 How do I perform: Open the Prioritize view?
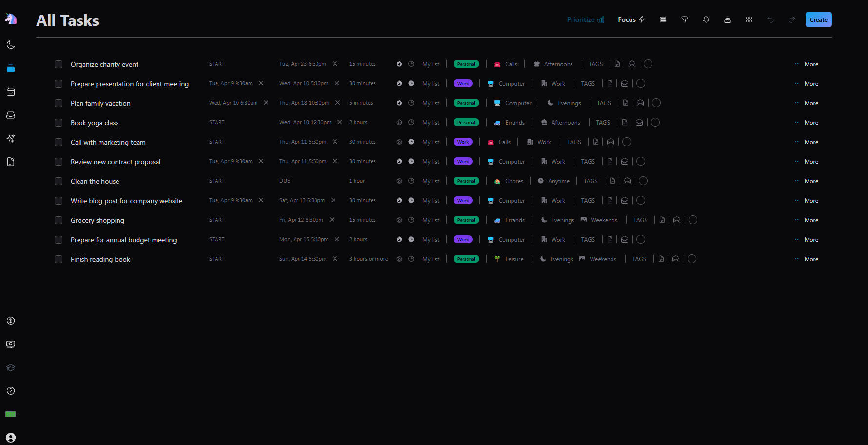[x=585, y=19]
